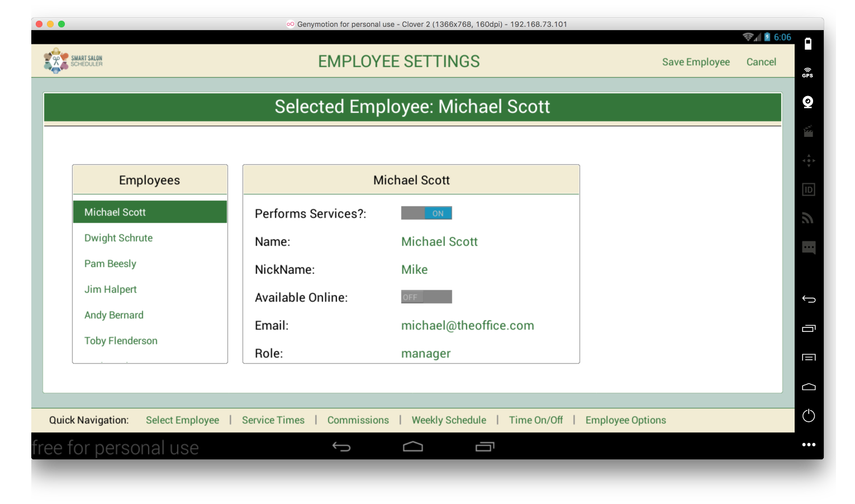
Task: Open Genymotion remote control arrows icon
Action: click(809, 160)
